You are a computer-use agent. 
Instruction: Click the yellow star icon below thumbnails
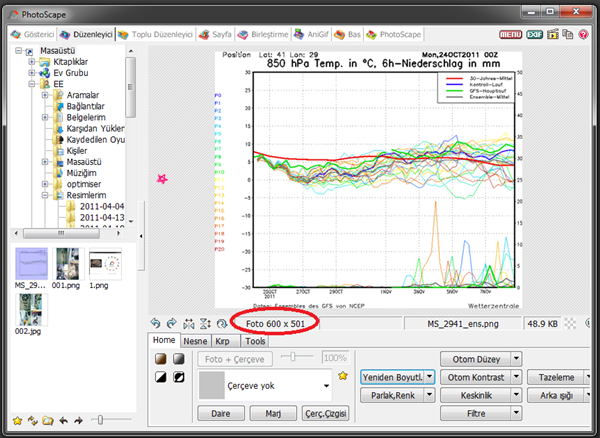coord(17,421)
